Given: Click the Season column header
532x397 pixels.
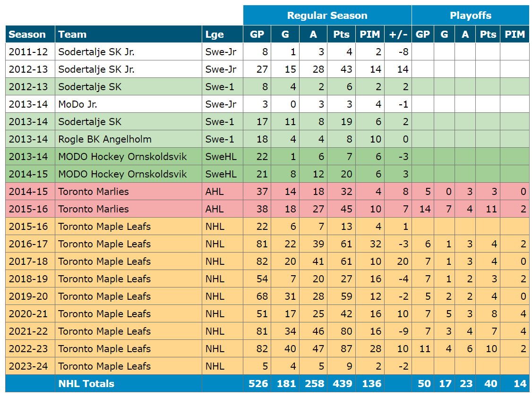Looking at the screenshot, I should click(27, 34).
